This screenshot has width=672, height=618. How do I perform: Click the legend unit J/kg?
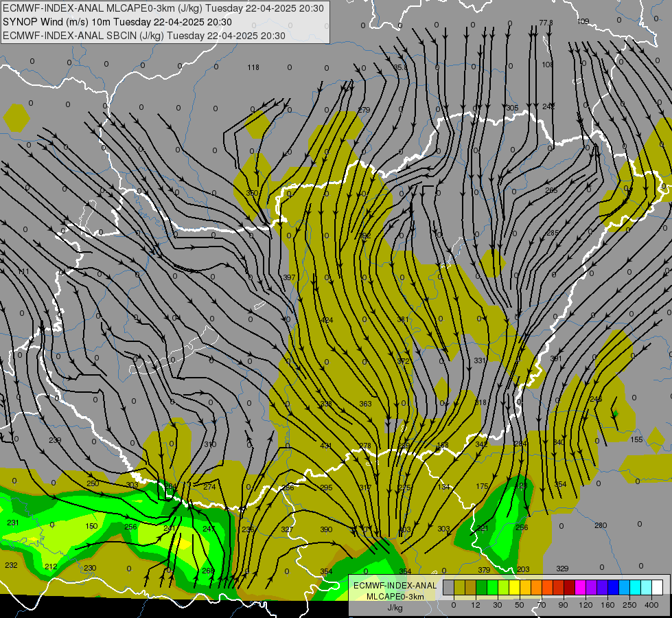coord(395,608)
